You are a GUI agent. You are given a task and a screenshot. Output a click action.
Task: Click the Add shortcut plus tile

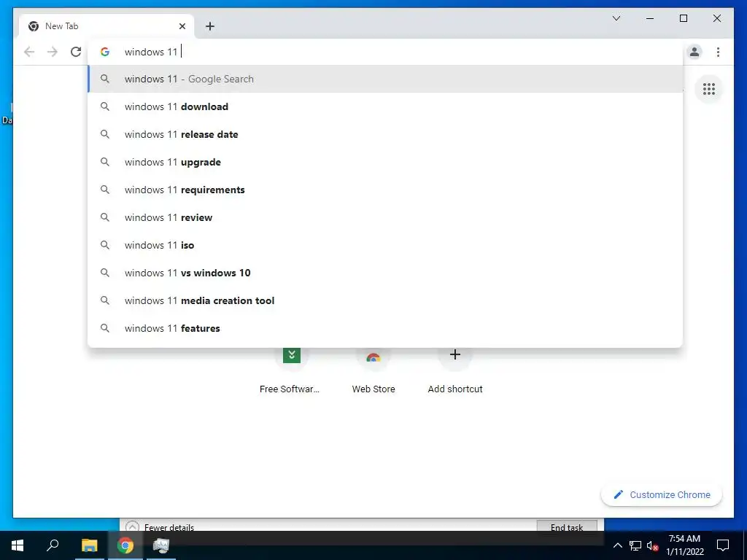point(455,370)
